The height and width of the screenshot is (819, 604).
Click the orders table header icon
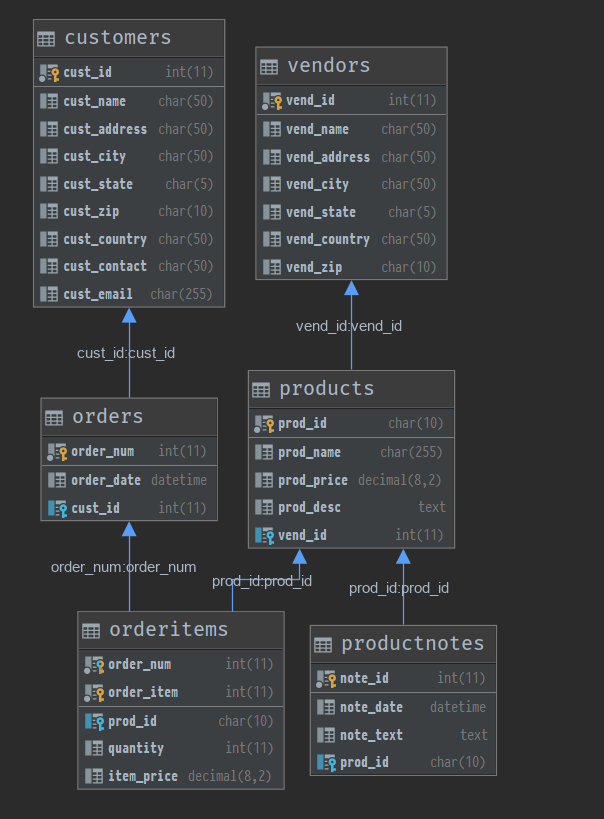pyautogui.click(x=54, y=418)
